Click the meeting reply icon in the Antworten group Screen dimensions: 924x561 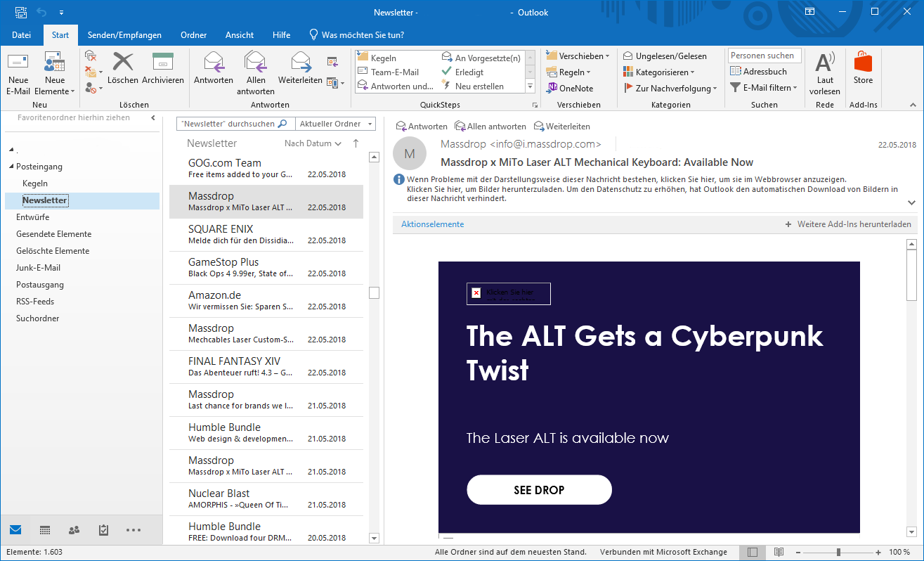[x=333, y=62]
